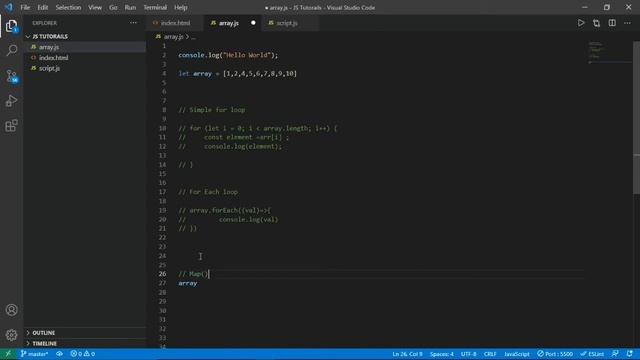Screen dimensions: 640x360
Task: Click the Visual Studio Code logo icon
Action: click(9, 7)
